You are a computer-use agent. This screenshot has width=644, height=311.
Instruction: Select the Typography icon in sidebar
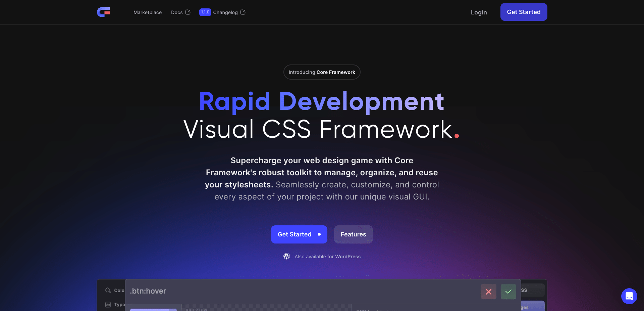(x=108, y=305)
